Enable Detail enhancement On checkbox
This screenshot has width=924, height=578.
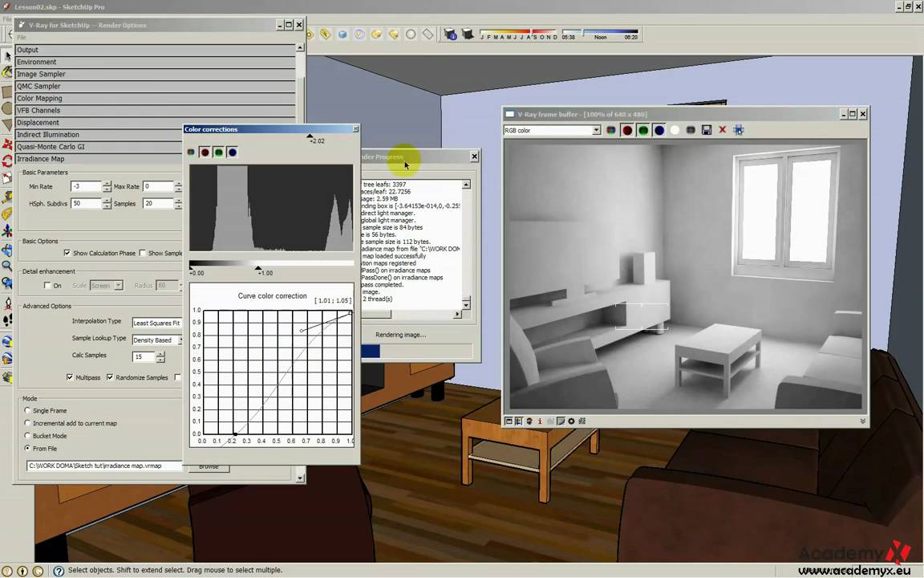47,286
